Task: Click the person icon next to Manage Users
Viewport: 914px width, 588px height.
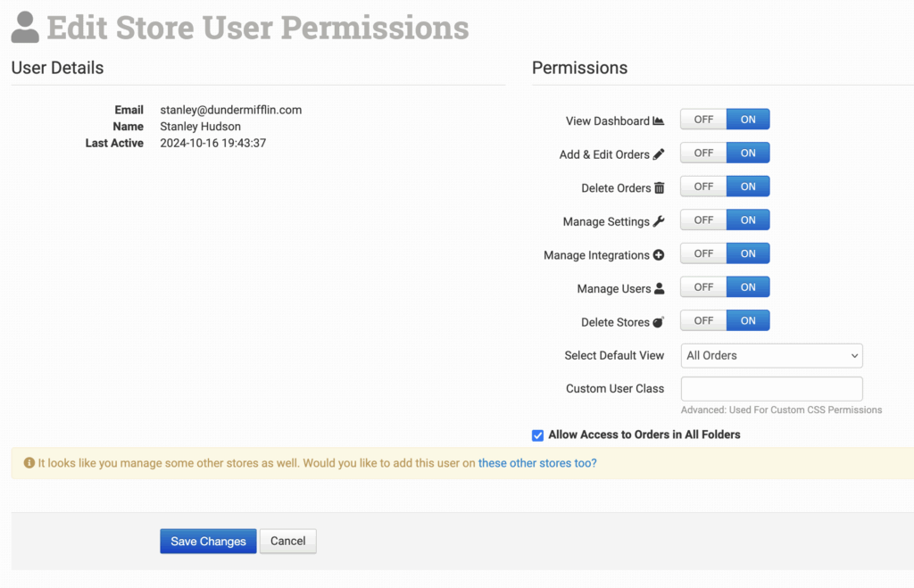Action: [x=660, y=288]
